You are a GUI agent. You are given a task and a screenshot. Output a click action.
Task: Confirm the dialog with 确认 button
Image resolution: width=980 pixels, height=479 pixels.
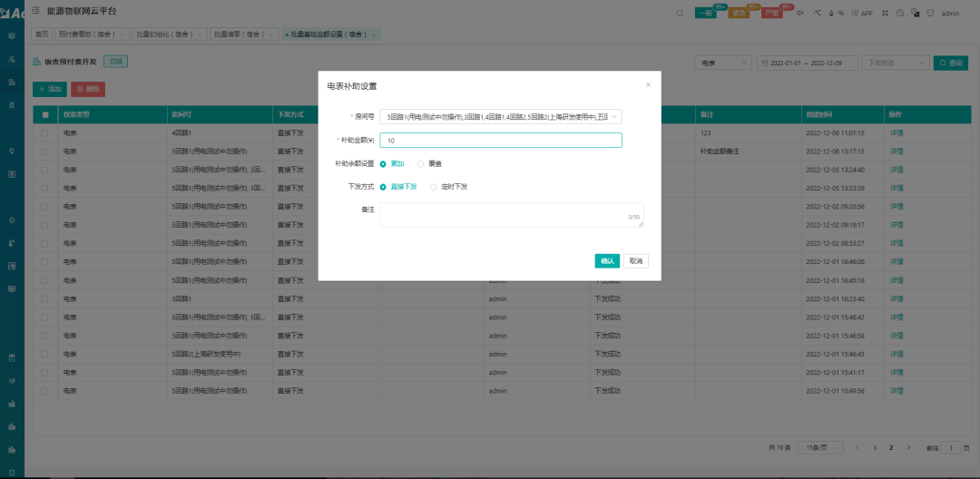607,261
